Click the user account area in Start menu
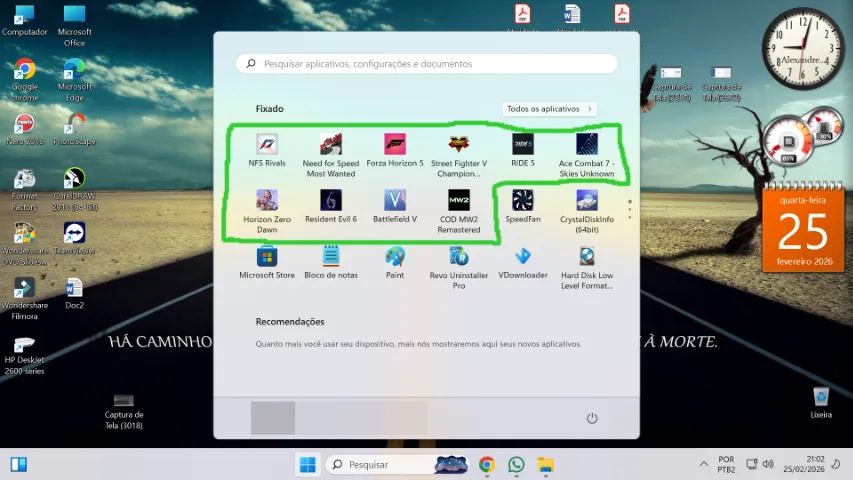 [338, 418]
